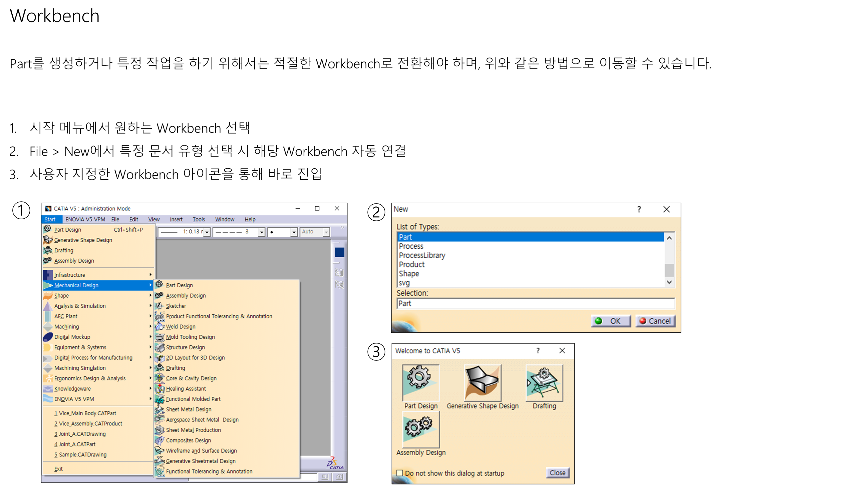
Task: Expand the Infrastructure submenu arrow
Action: [150, 274]
